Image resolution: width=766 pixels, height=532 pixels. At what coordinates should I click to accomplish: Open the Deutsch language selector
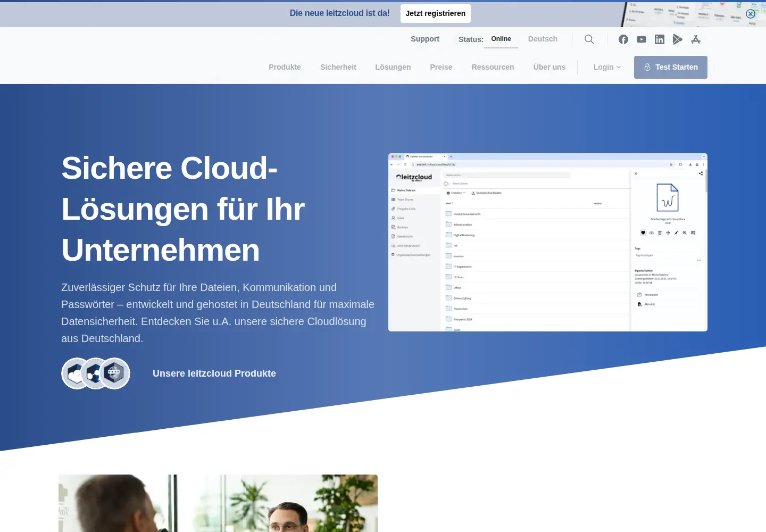pyautogui.click(x=543, y=39)
